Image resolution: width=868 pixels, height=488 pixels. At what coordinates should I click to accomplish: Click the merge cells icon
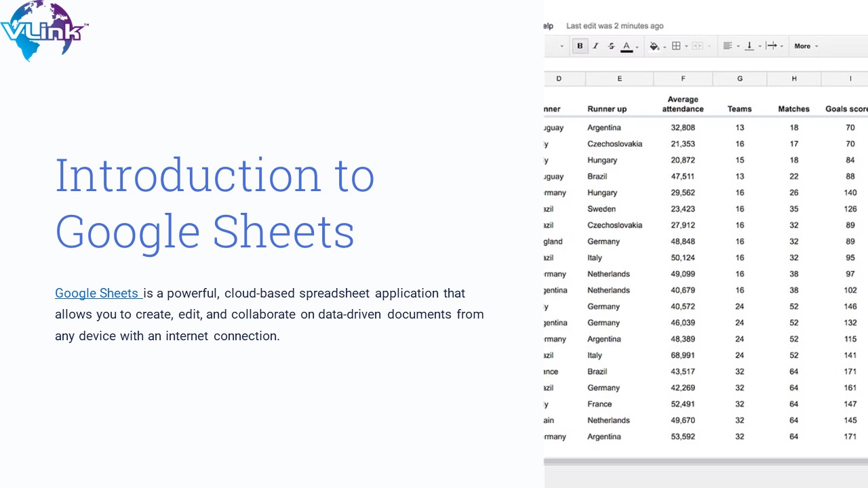click(x=697, y=46)
